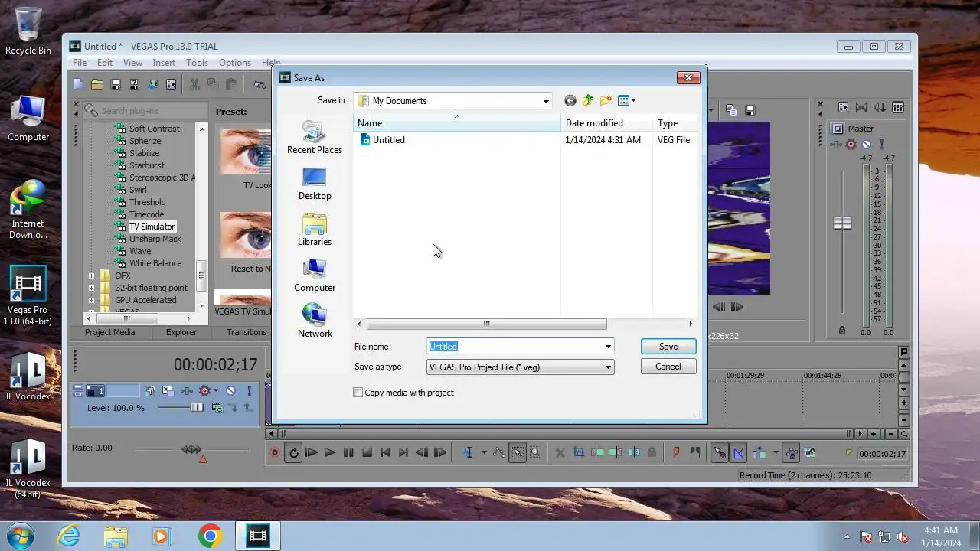
Task: Click the Save icon in VEGAS main toolbar
Action: [x=116, y=84]
